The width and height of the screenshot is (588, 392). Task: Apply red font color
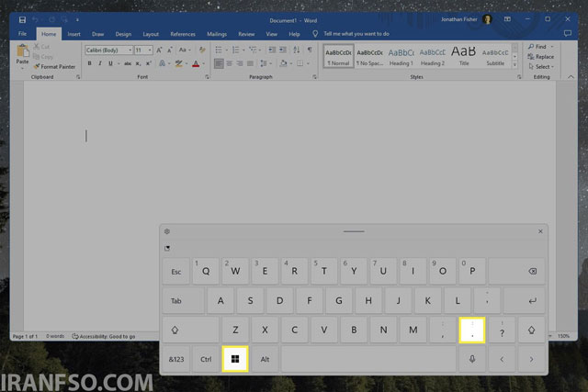(x=196, y=63)
